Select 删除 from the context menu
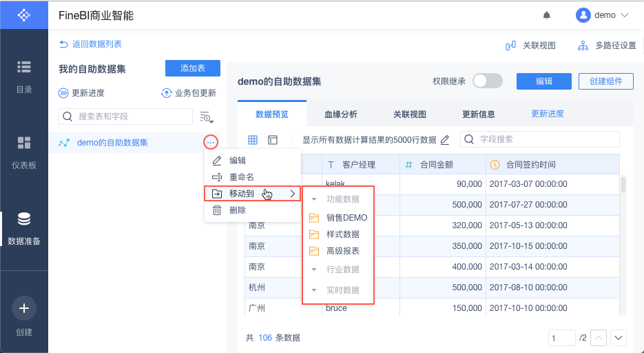Screen dimensions: 644x353 coord(238,210)
